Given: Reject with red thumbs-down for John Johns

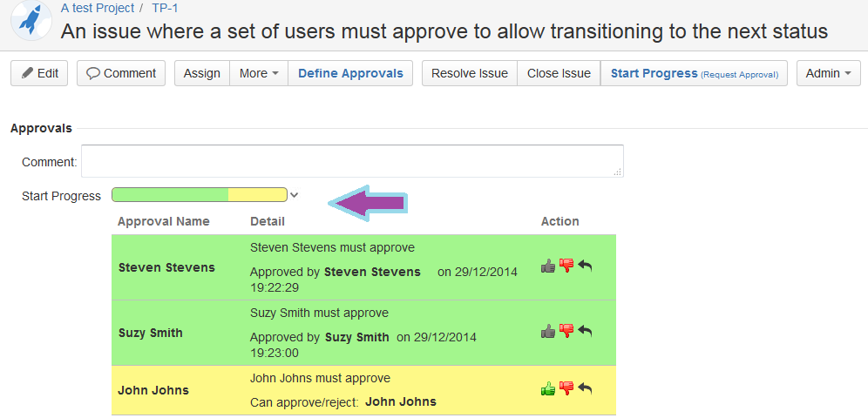Looking at the screenshot, I should coord(566,388).
